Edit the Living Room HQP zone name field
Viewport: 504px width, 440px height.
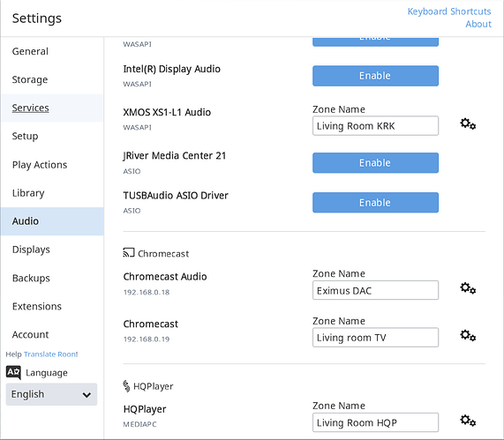tap(375, 422)
